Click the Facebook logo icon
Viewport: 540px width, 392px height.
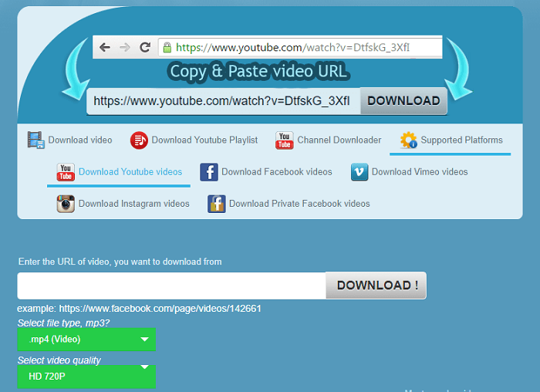209,172
